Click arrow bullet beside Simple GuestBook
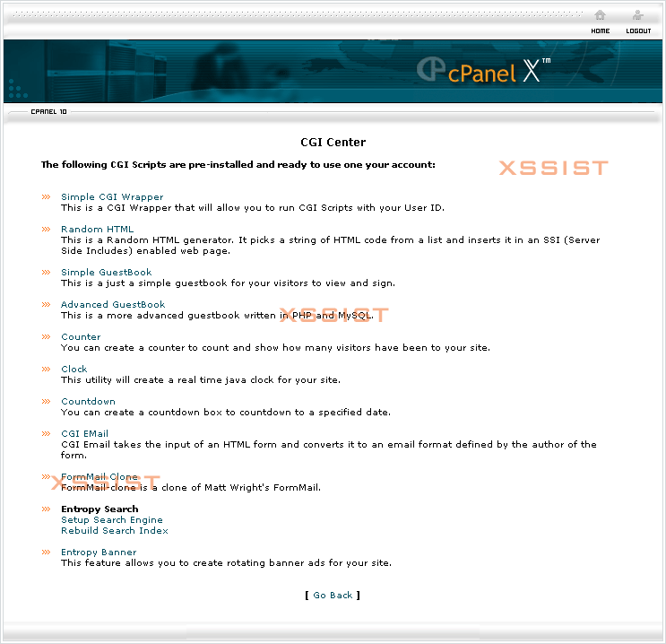Image resolution: width=666 pixels, height=644 pixels. 46,272
